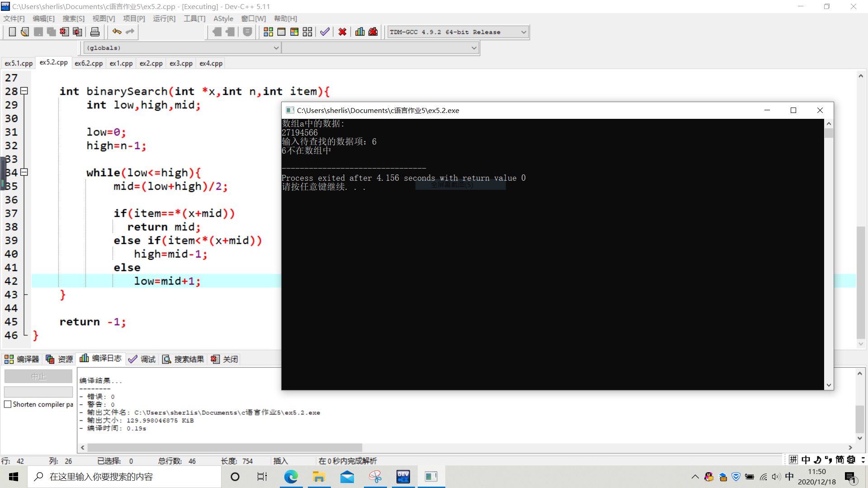The image size is (868, 488).
Task: Toggle Shorten compiler paths checkbox
Action: click(8, 404)
